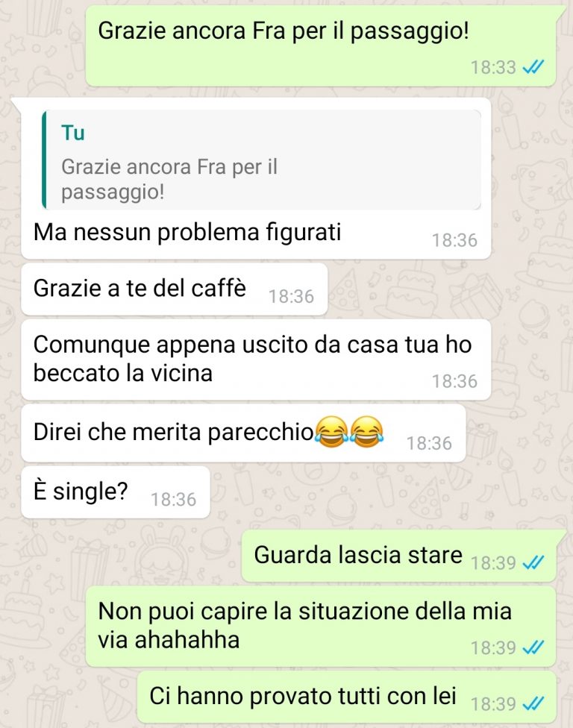Select the È single? message bubble
Viewport: 573px width, 728px height.
[116, 492]
